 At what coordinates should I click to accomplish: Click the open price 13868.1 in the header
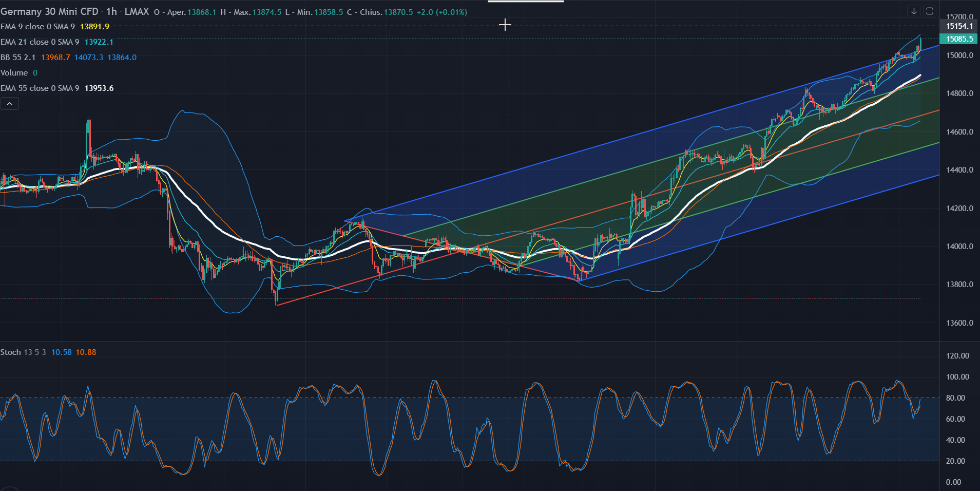pos(202,12)
